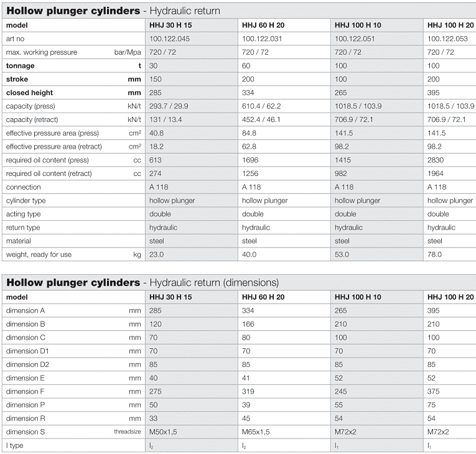476x454 pixels.
Task: Select the "connection" row label
Action: pos(24,187)
